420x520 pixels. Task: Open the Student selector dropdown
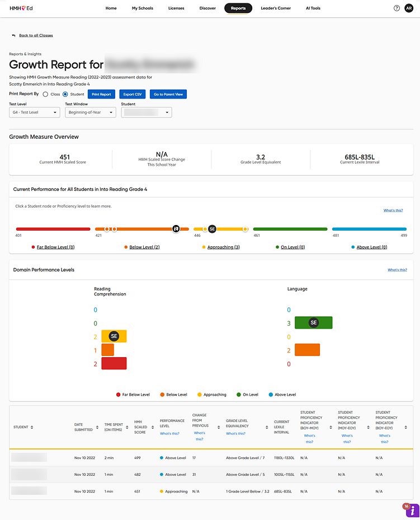pyautogui.click(x=147, y=113)
